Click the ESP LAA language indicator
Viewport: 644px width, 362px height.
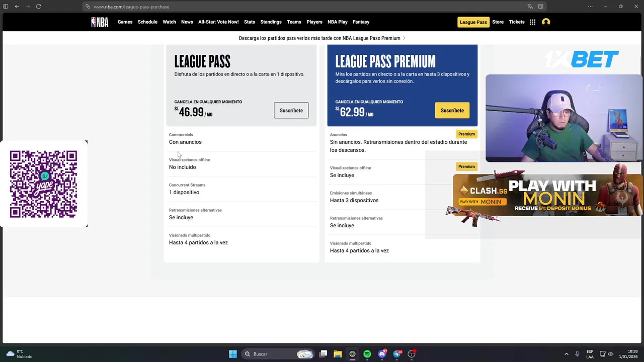coord(590,354)
